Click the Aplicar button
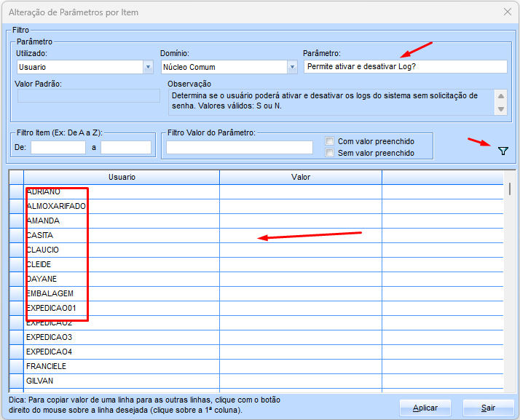520x420 pixels. tap(425, 408)
